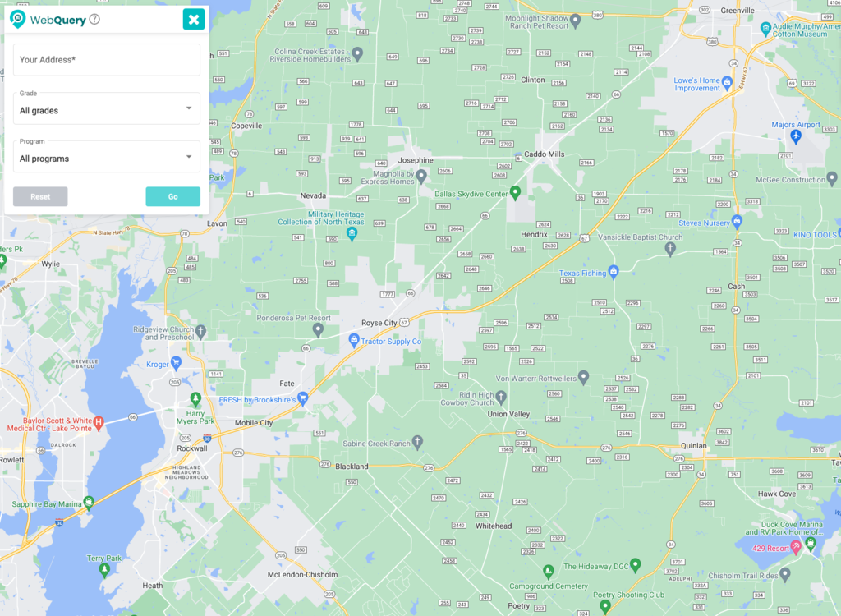Click the 429 Resort pink marker
This screenshot has height=616, width=841.
tap(795, 546)
